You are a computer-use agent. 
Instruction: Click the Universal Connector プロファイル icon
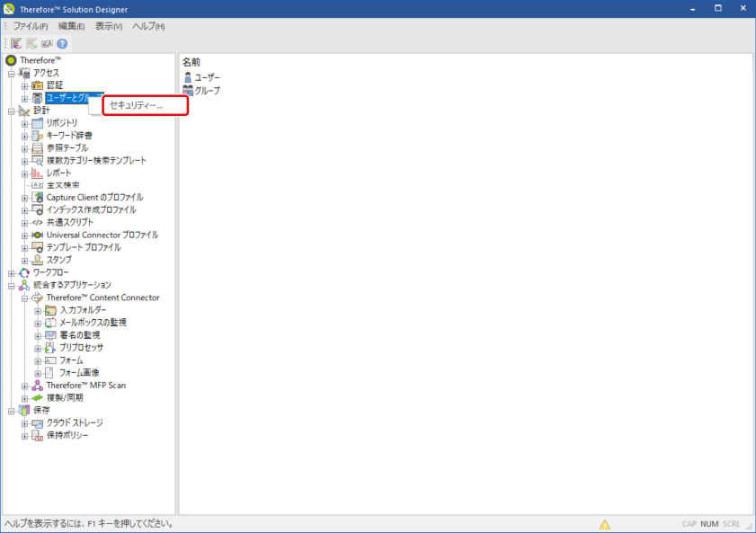pos(37,235)
